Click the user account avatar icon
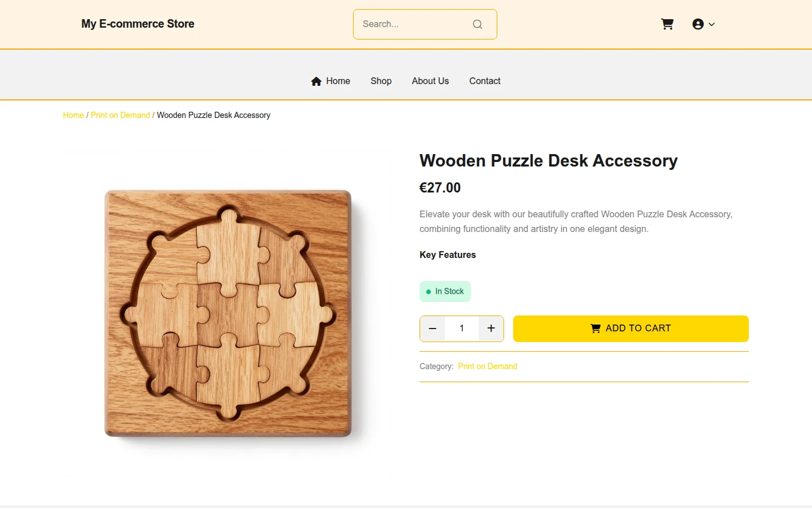Screen dimensions: 812x508 [x=698, y=24]
